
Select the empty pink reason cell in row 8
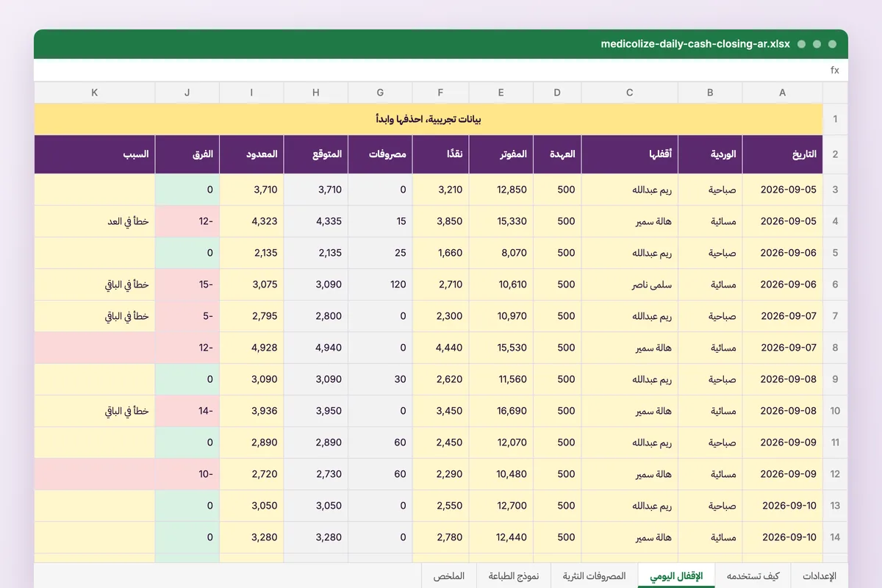click(x=95, y=348)
